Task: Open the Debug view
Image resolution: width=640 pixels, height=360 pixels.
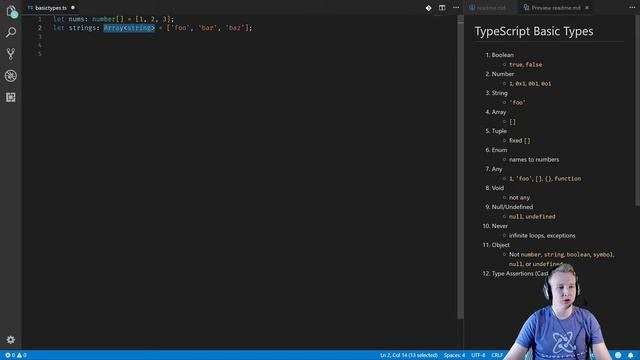Action: (x=11, y=76)
